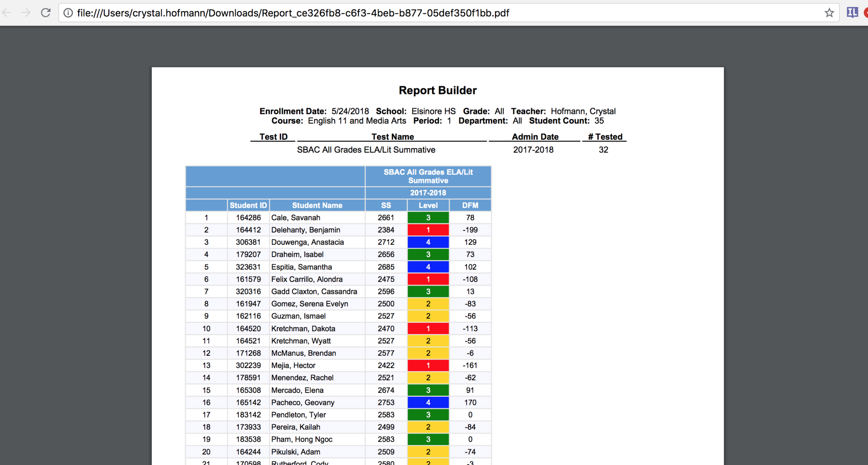This screenshot has width=868, height=465.
Task: Select the Student Name column header
Action: click(317, 205)
